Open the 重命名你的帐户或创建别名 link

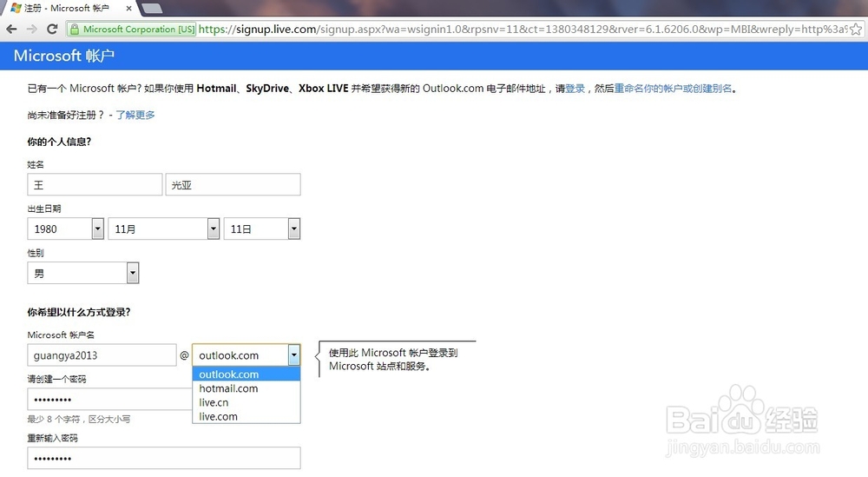pos(673,89)
